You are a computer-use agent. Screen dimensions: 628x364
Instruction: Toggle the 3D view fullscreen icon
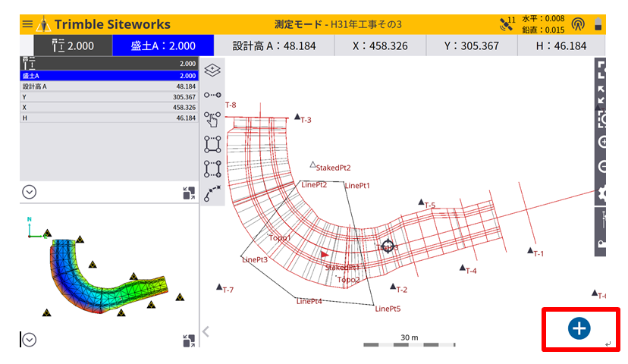pyautogui.click(x=189, y=340)
